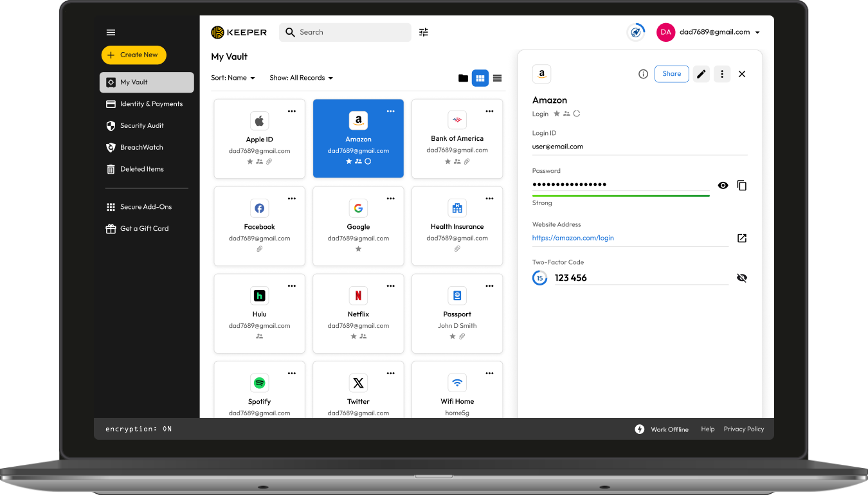Screen dimensions: 868x495
Task: Select the Google record card
Action: coord(358,226)
